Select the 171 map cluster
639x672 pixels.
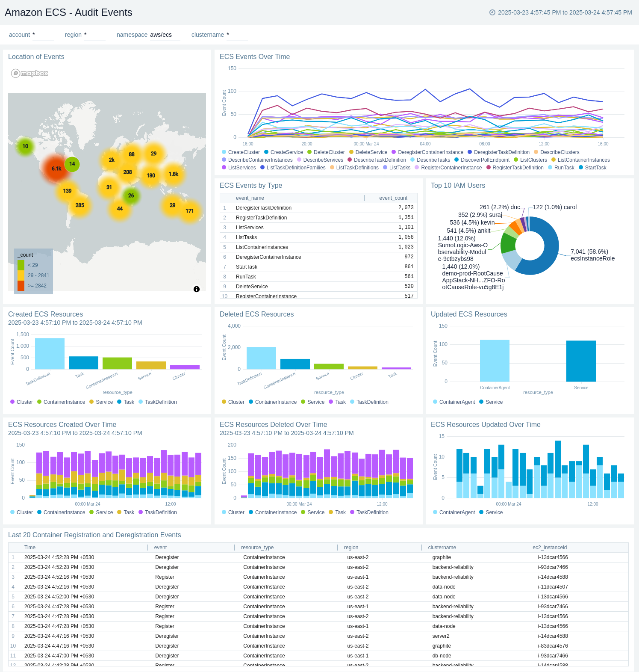190,211
